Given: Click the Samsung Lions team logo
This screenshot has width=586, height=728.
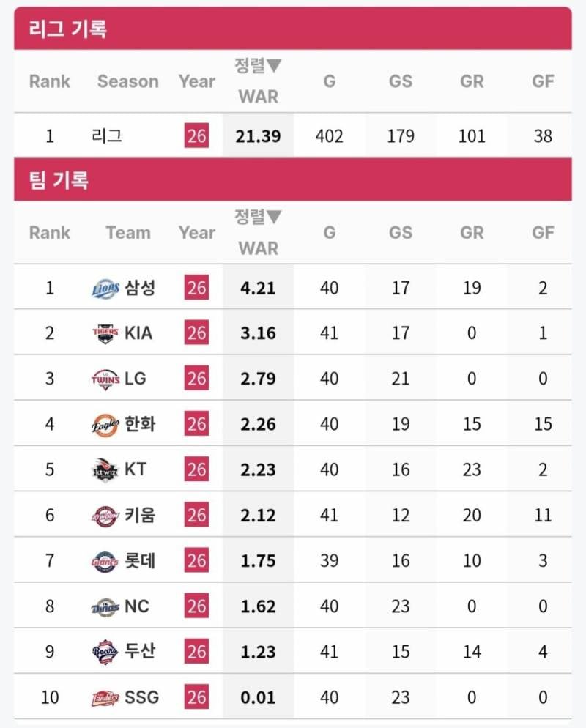Looking at the screenshot, I should [x=105, y=289].
